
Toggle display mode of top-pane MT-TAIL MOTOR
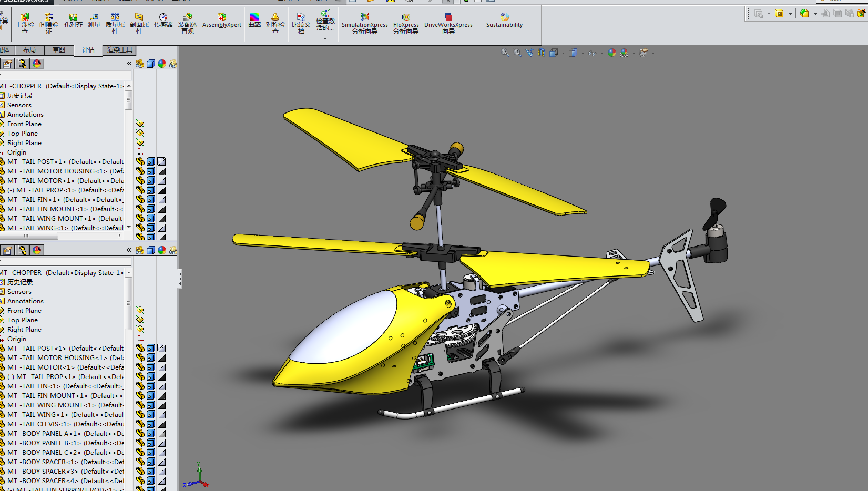pos(151,180)
